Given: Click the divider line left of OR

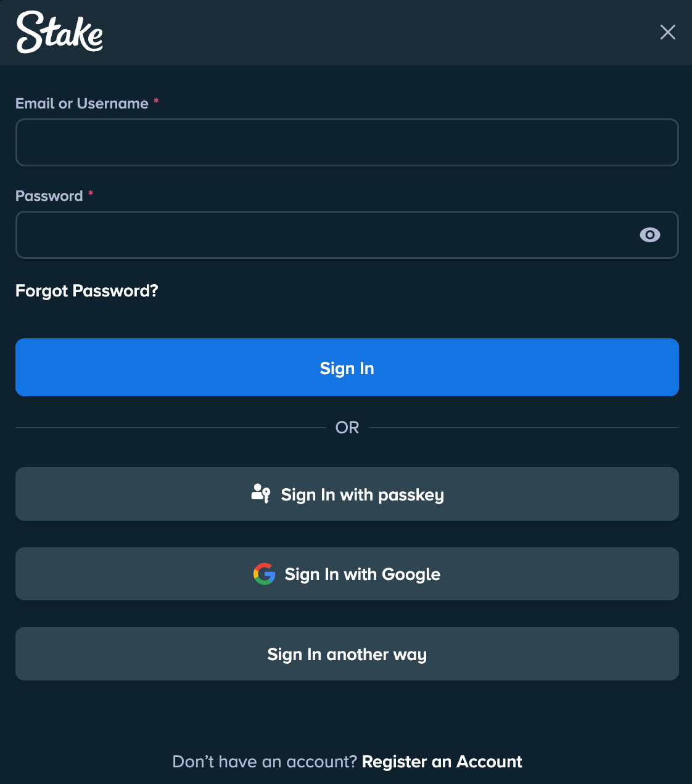Looking at the screenshot, I should coord(170,427).
